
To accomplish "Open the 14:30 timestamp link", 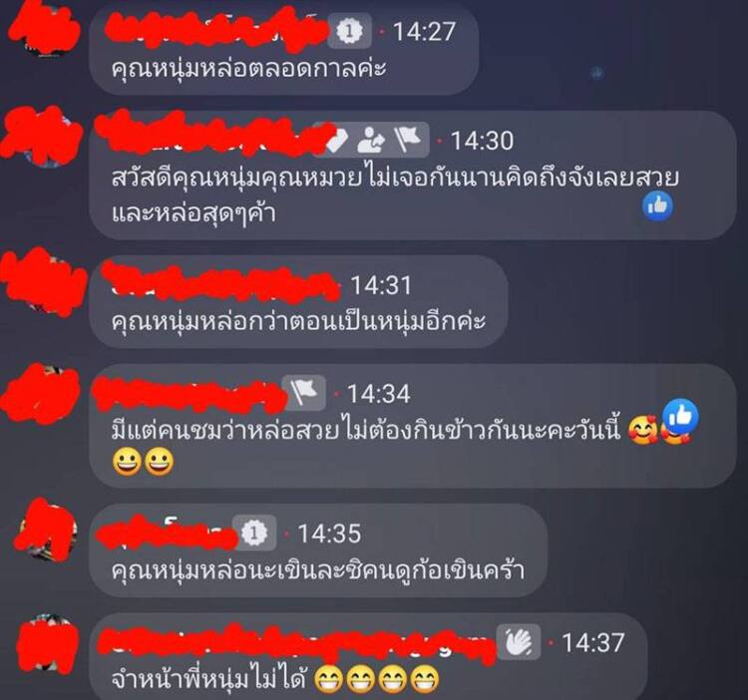I will pos(482,141).
